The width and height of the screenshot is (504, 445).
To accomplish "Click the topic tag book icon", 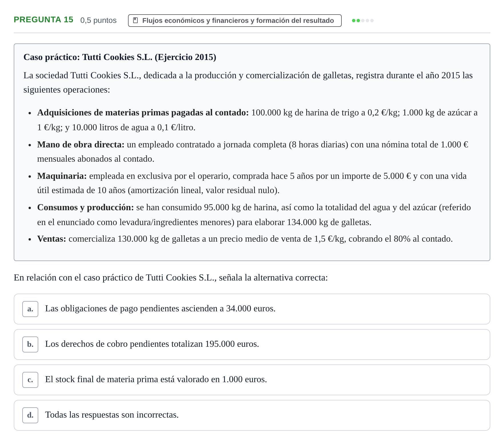I will [136, 21].
